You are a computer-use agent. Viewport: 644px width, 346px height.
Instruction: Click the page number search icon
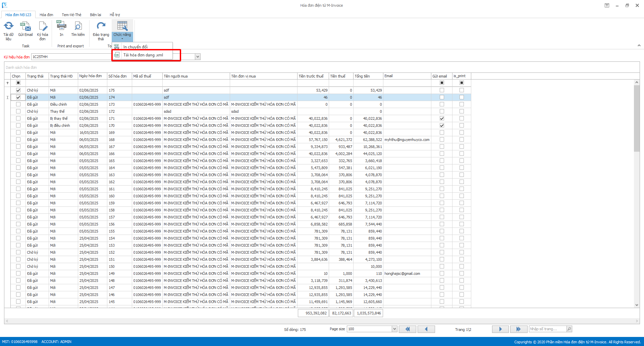point(569,329)
